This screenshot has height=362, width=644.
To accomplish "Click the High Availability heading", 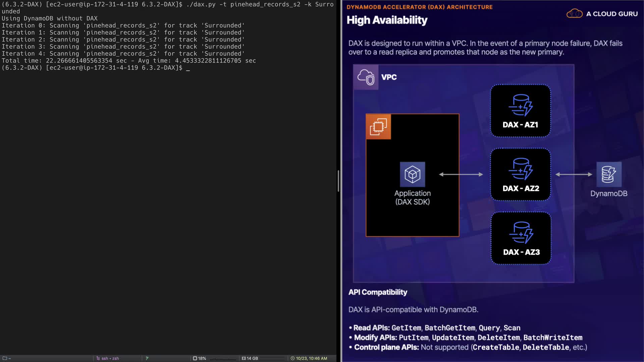I will (387, 20).
